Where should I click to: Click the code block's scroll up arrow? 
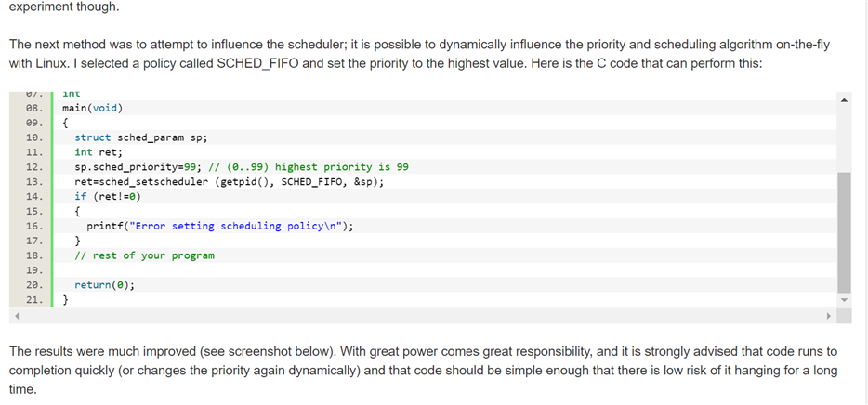844,99
